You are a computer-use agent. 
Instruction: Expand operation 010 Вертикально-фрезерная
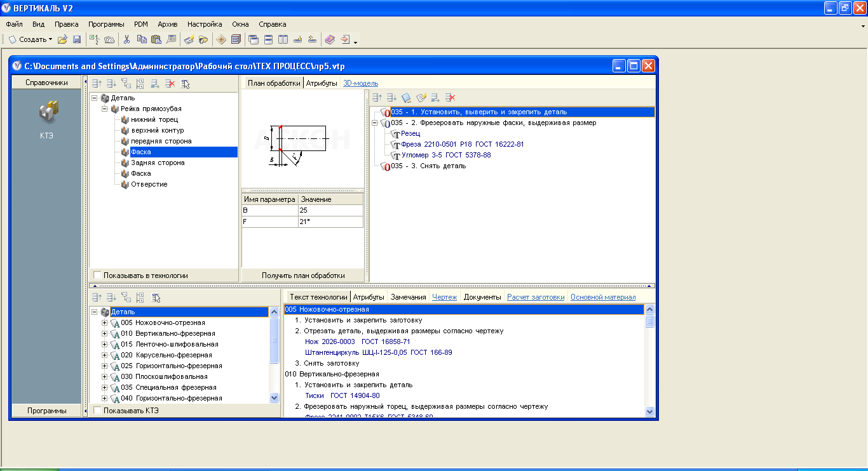pos(105,333)
